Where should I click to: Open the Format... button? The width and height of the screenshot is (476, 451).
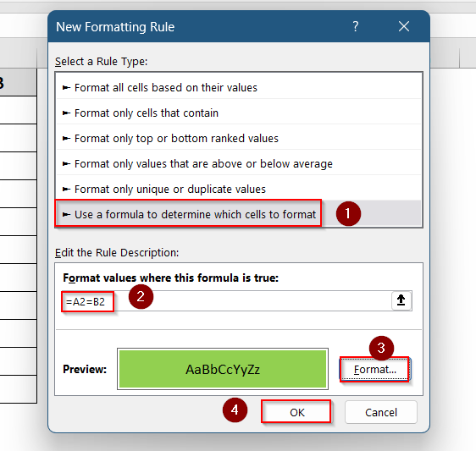374,370
